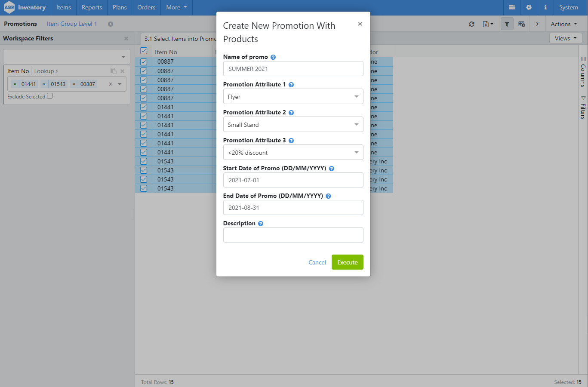
Task: Click the Cancel link in the dialog
Action: tap(317, 262)
